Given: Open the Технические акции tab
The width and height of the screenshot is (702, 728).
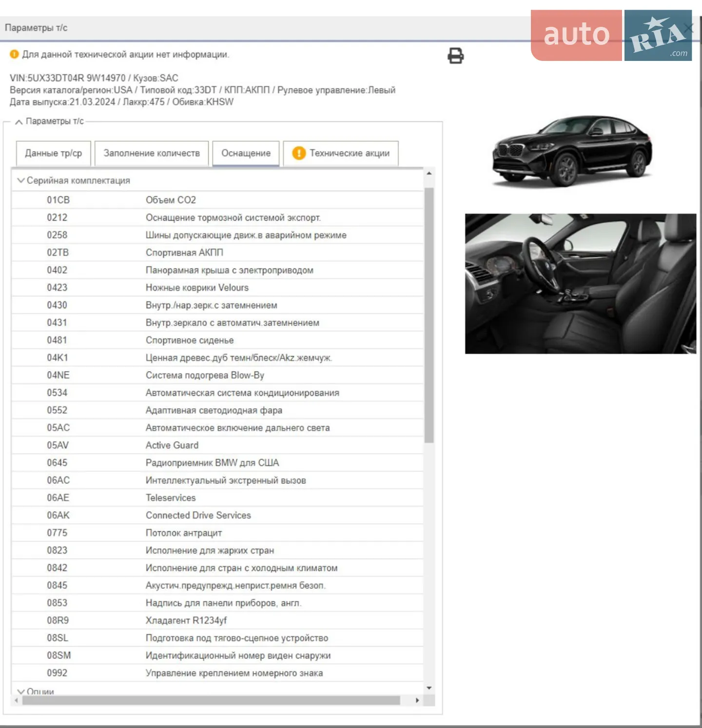Looking at the screenshot, I should tap(341, 153).
